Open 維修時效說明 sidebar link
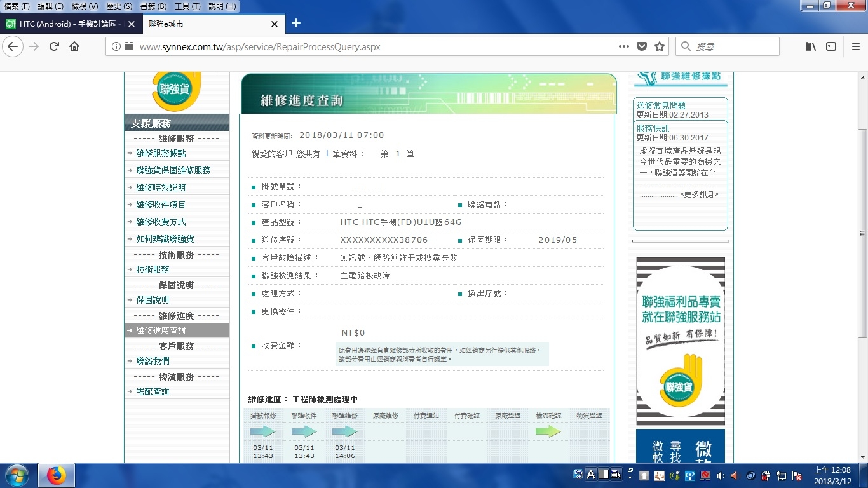 (161, 187)
